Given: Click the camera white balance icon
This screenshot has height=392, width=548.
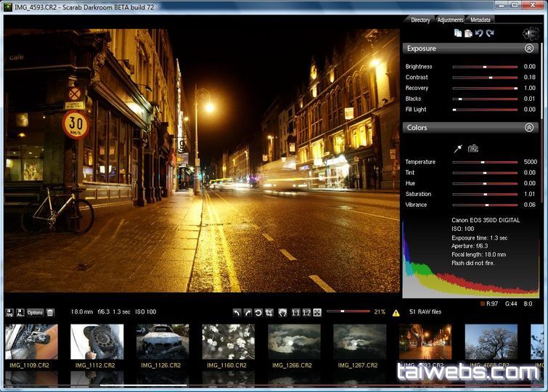Looking at the screenshot, I should (x=473, y=148).
